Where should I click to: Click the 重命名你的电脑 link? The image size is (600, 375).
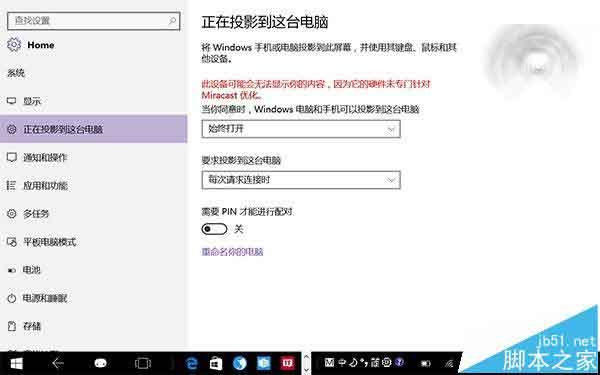232,252
